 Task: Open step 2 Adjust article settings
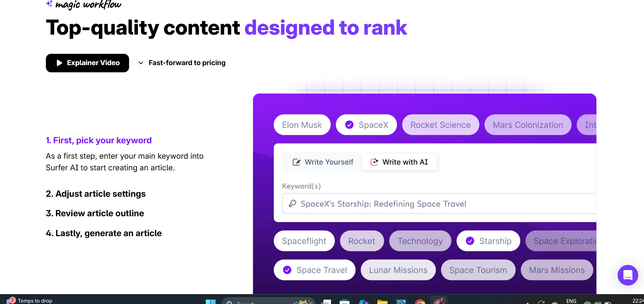96,194
